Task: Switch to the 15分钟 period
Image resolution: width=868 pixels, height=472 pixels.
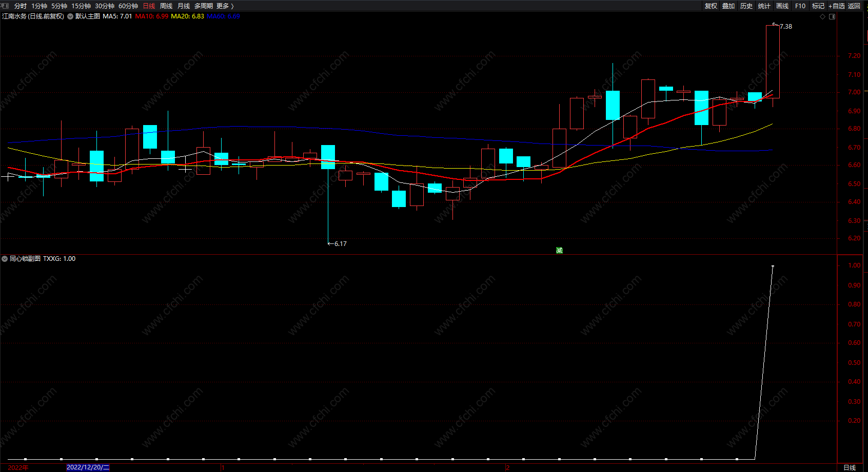Action: pos(81,6)
